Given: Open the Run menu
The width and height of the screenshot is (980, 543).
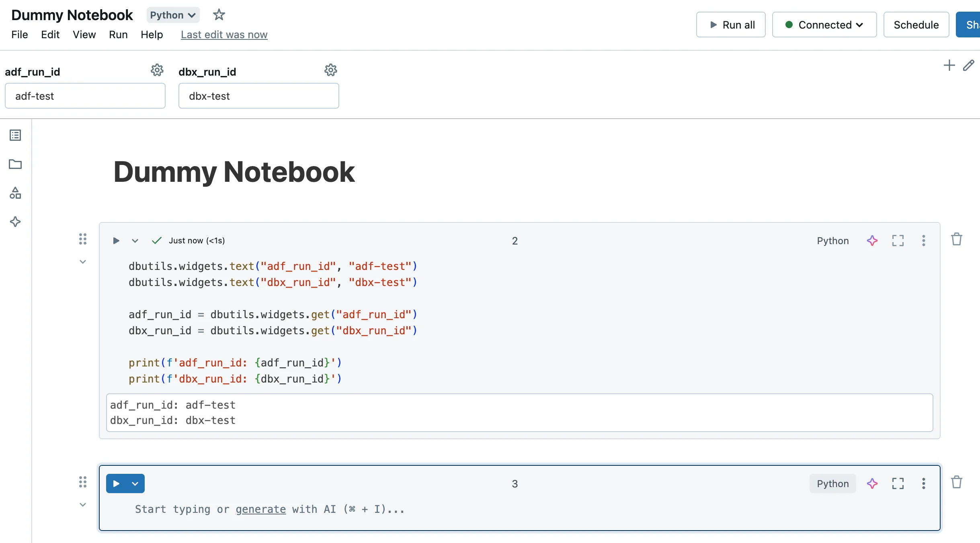Looking at the screenshot, I should coord(118,35).
